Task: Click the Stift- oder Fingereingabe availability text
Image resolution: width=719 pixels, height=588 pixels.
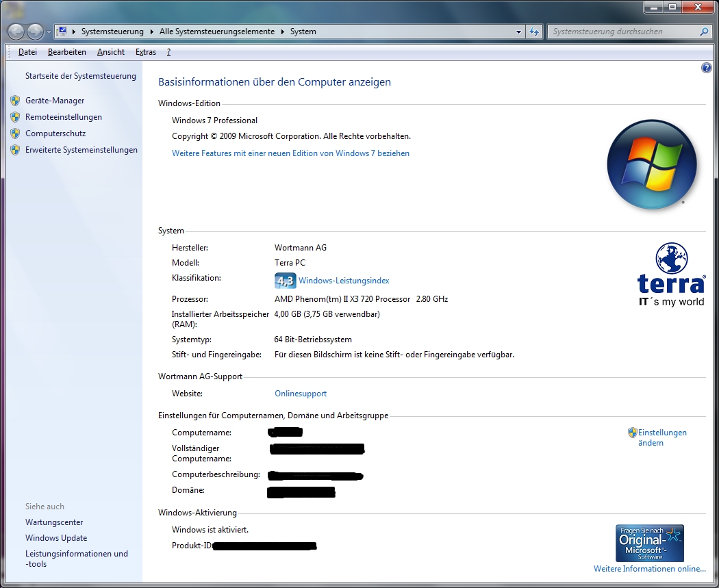Action: [394, 355]
